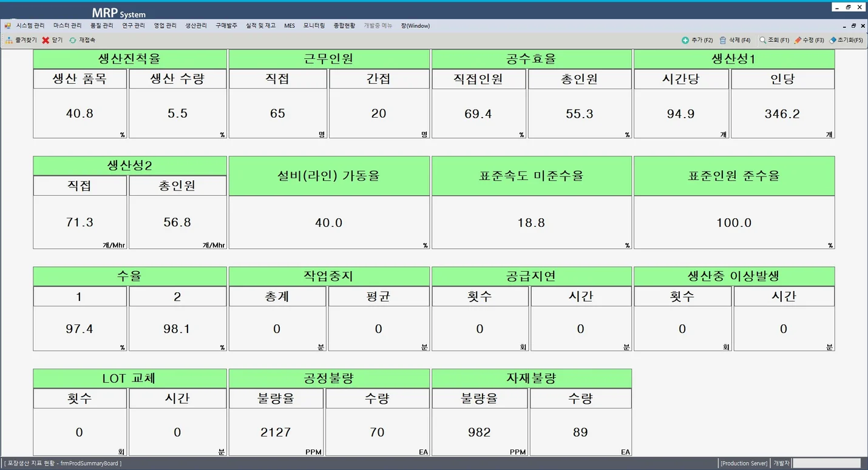This screenshot has width=868, height=470.
Task: Click the 재접속 reconnect toolbar icon
Action: tap(73, 40)
